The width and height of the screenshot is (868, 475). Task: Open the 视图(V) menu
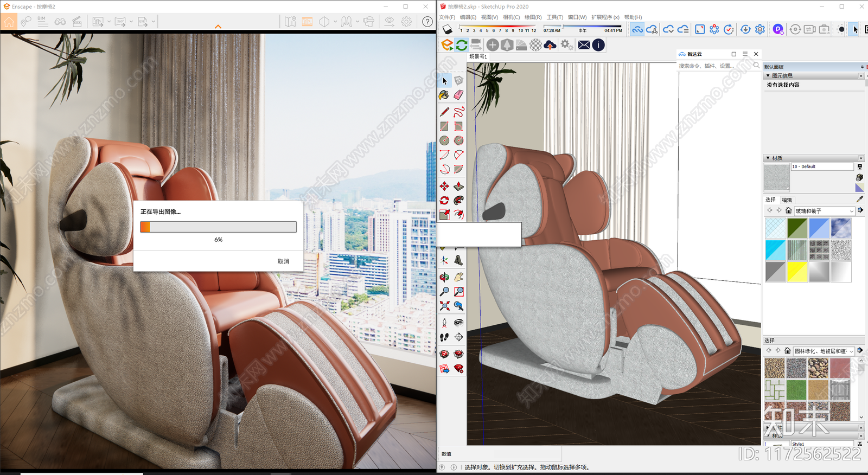pyautogui.click(x=489, y=17)
